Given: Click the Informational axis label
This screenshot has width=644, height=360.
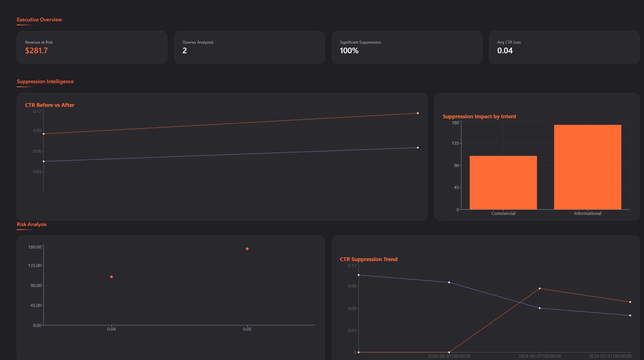Looking at the screenshot, I should click(587, 213).
